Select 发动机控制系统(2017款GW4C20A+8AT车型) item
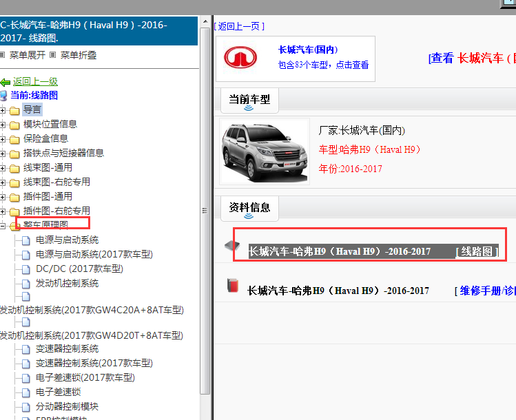Screen dimensions: 516x420 (x=92, y=310)
